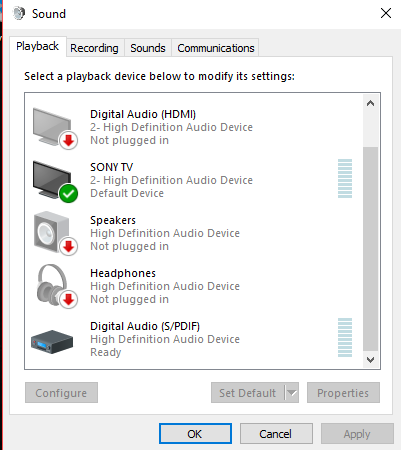Viewport: 409px width, 450px height.
Task: Click the SONY TV device icon
Action: click(55, 181)
